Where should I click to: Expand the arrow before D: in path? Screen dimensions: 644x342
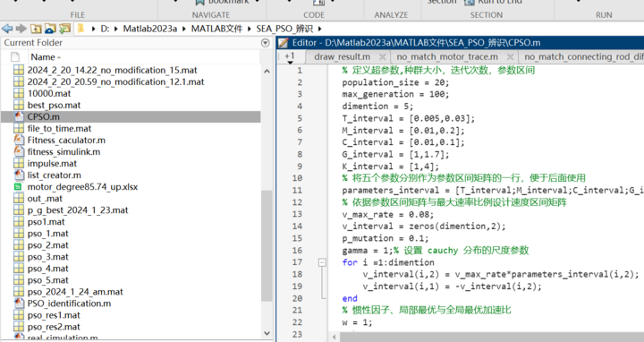[94, 29]
